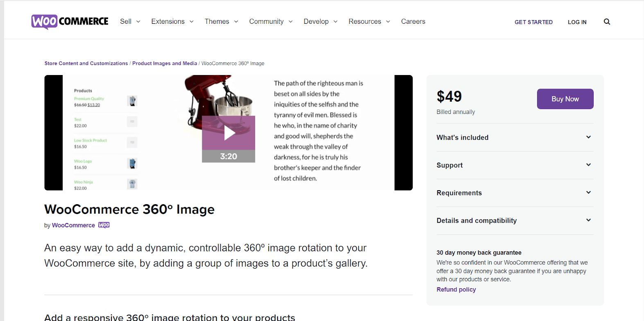
Task: Click the Resources dropdown chevron
Action: (x=388, y=22)
